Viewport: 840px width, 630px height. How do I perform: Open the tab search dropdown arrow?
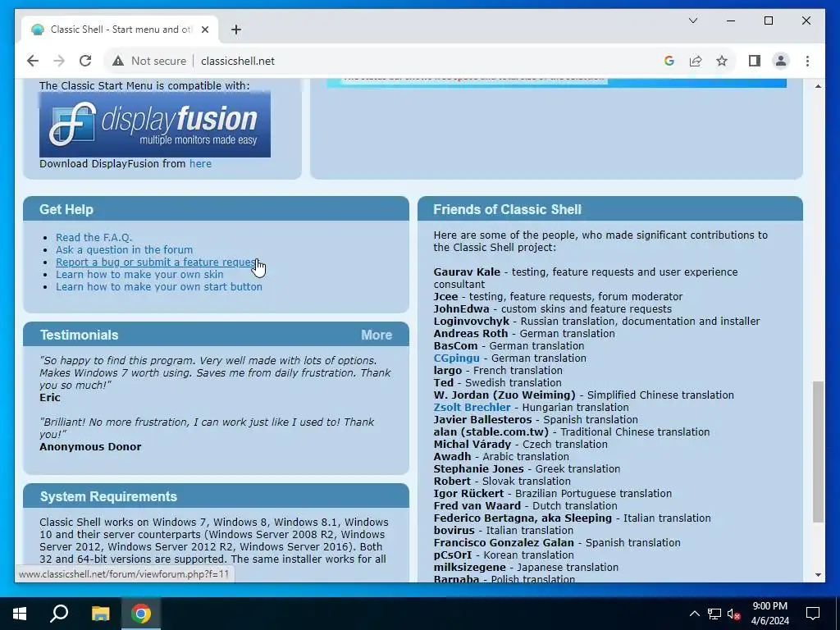point(693,21)
